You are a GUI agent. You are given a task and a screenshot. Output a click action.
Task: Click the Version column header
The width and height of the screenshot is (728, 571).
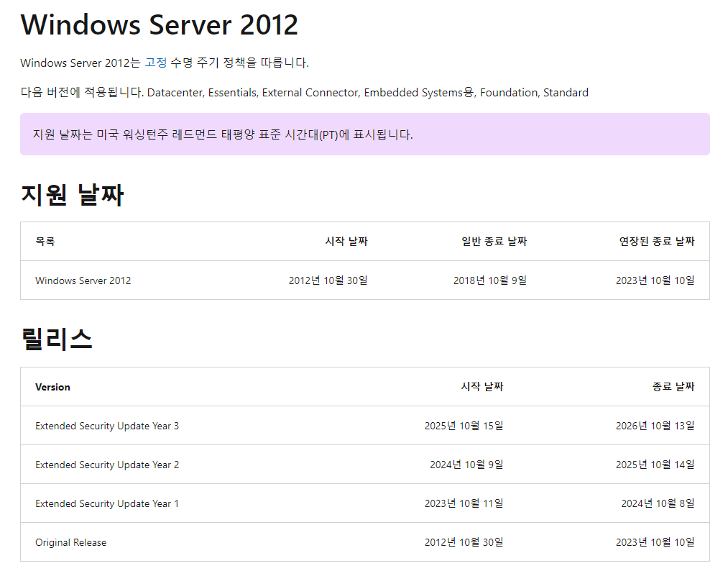(53, 387)
